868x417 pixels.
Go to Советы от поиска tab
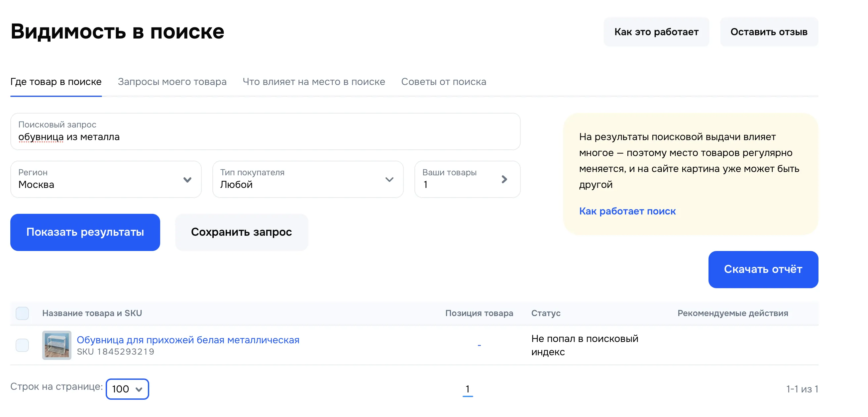pos(443,82)
